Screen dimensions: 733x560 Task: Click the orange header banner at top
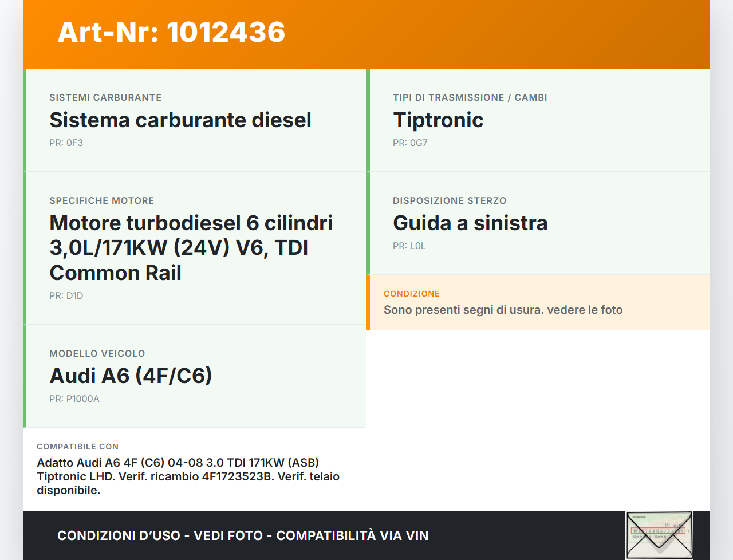click(x=366, y=34)
